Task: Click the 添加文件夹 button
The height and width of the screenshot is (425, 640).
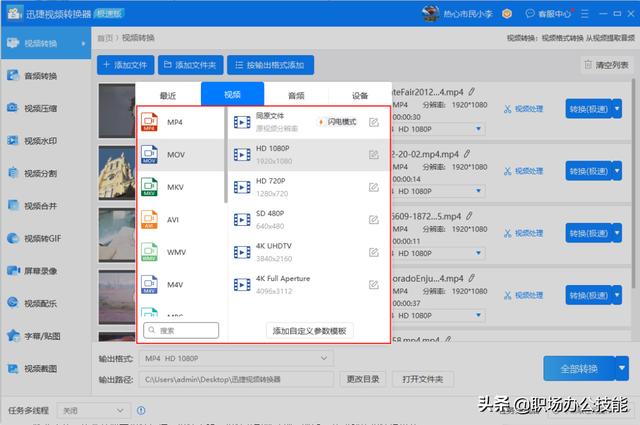Action: 191,65
